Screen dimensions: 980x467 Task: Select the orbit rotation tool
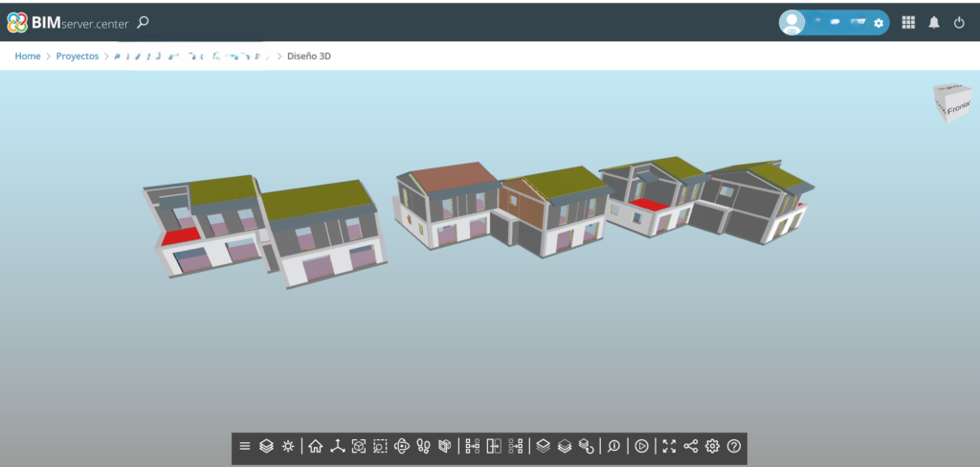click(x=402, y=446)
